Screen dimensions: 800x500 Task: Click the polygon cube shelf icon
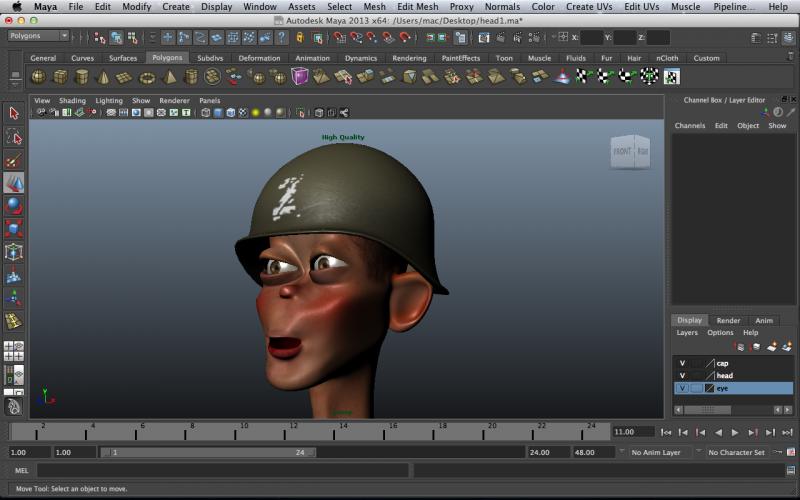point(60,77)
